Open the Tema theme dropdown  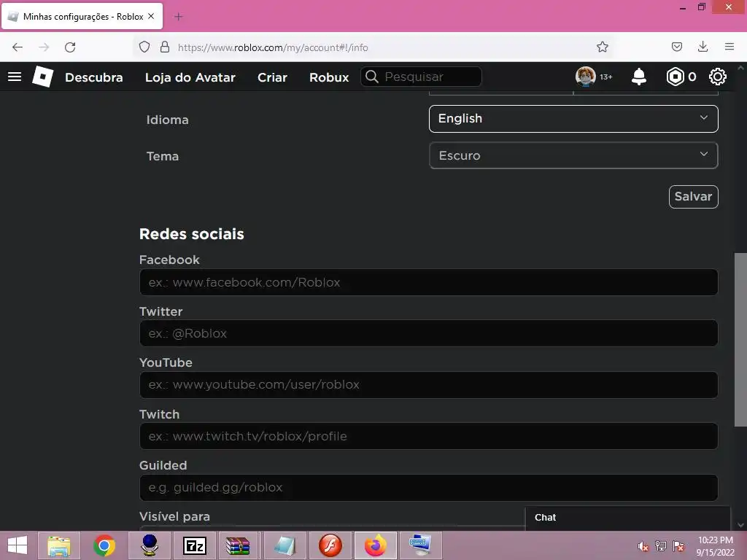pos(573,155)
